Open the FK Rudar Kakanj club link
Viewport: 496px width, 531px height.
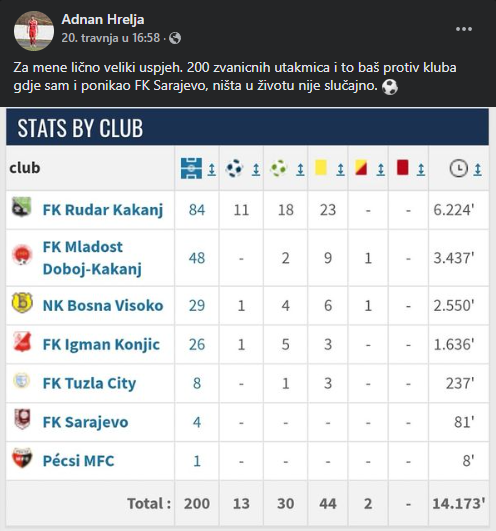103,210
